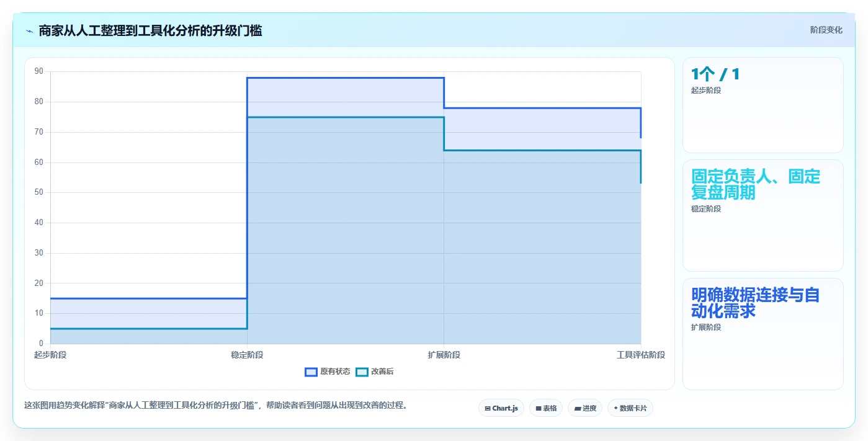The height and width of the screenshot is (441, 868).
Task: Click the teal 改善后 legend swatch
Action: point(362,372)
